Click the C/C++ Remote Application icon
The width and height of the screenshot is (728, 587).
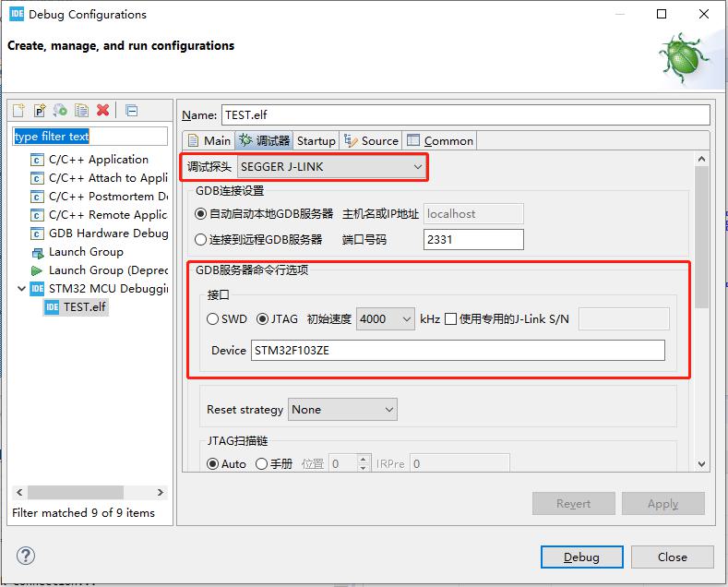coord(37,215)
